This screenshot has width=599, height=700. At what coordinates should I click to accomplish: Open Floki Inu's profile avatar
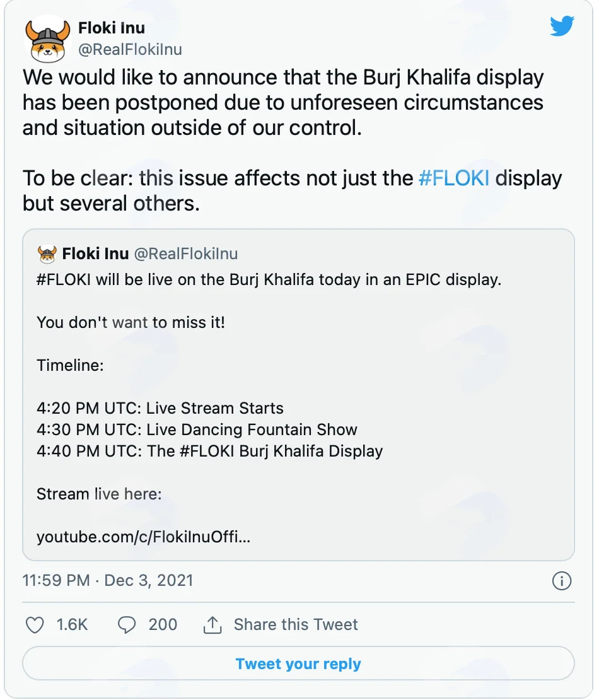click(48, 39)
